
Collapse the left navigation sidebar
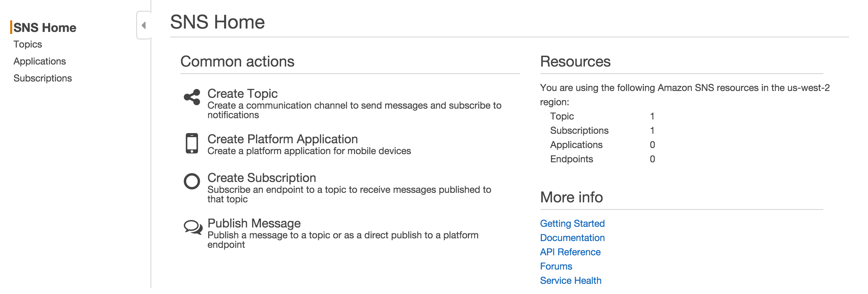pos(144,25)
